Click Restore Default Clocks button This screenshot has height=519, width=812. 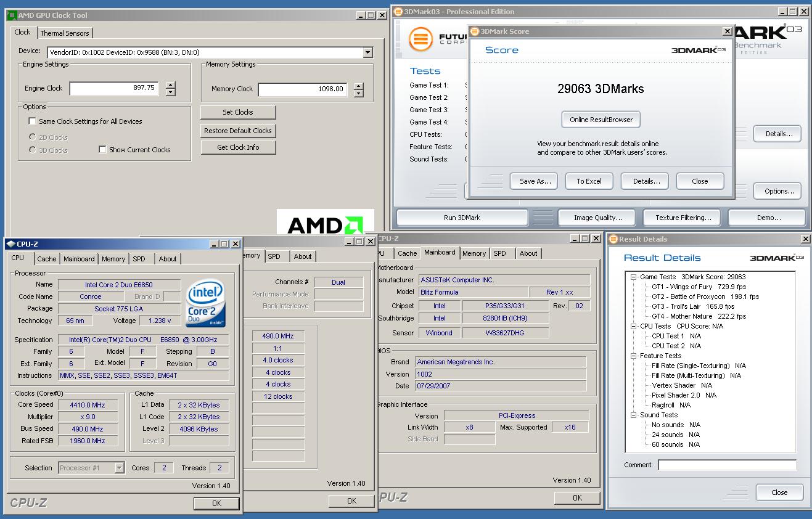238,131
